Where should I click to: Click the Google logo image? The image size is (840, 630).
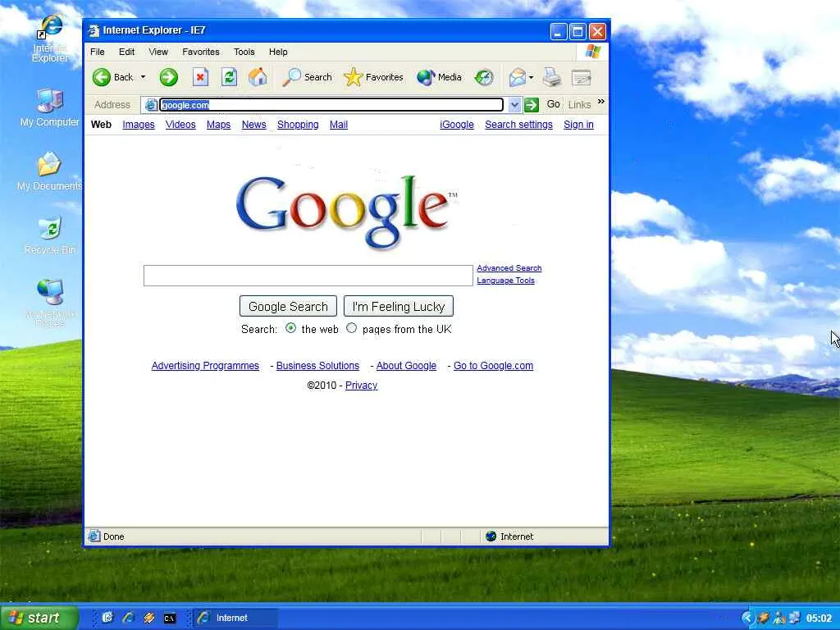(346, 212)
